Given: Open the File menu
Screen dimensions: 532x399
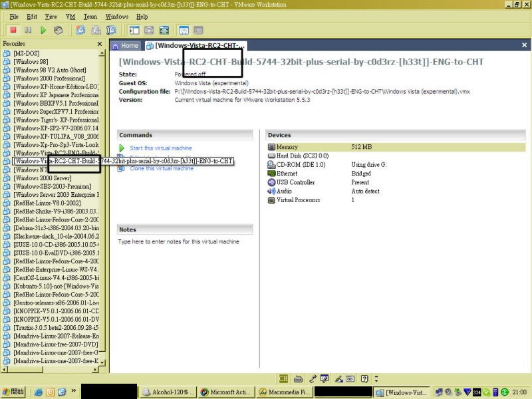Looking at the screenshot, I should [x=14, y=17].
